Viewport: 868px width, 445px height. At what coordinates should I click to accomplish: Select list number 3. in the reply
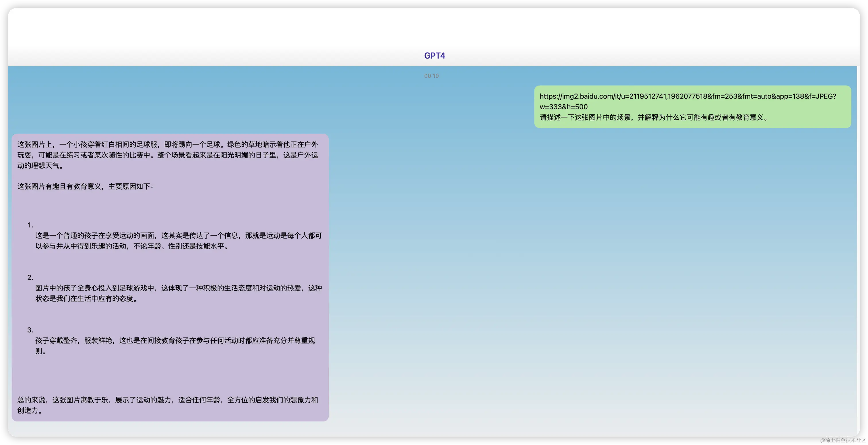click(30, 330)
